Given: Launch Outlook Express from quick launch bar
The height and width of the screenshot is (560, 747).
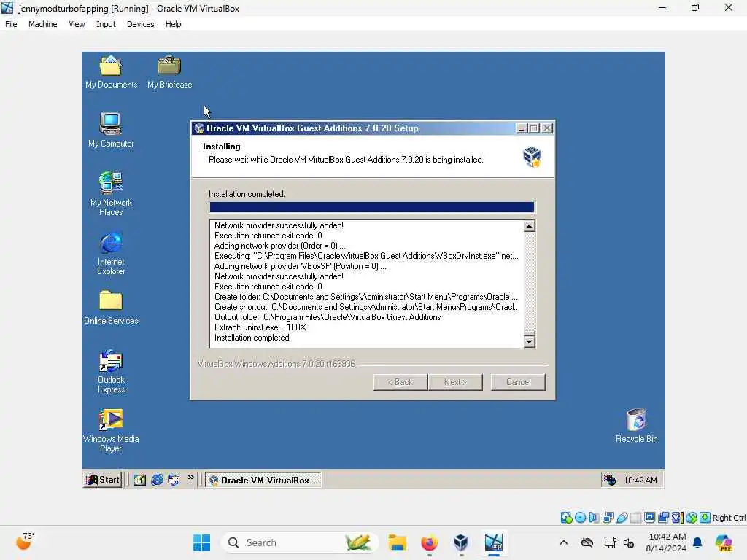Looking at the screenshot, I should [174, 480].
